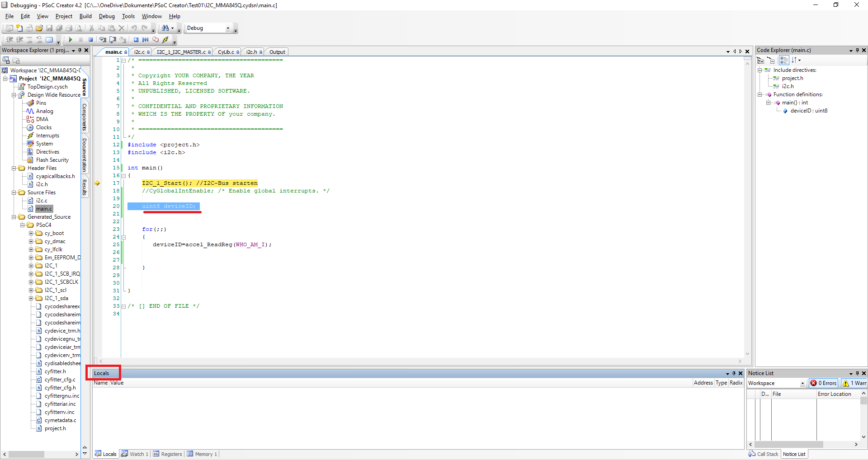The image size is (868, 460).
Task: Click the Step Into debug icon
Action: pyautogui.click(x=103, y=40)
